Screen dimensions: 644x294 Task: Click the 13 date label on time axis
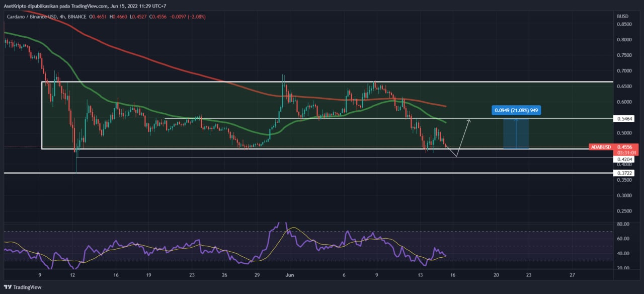coord(420,275)
